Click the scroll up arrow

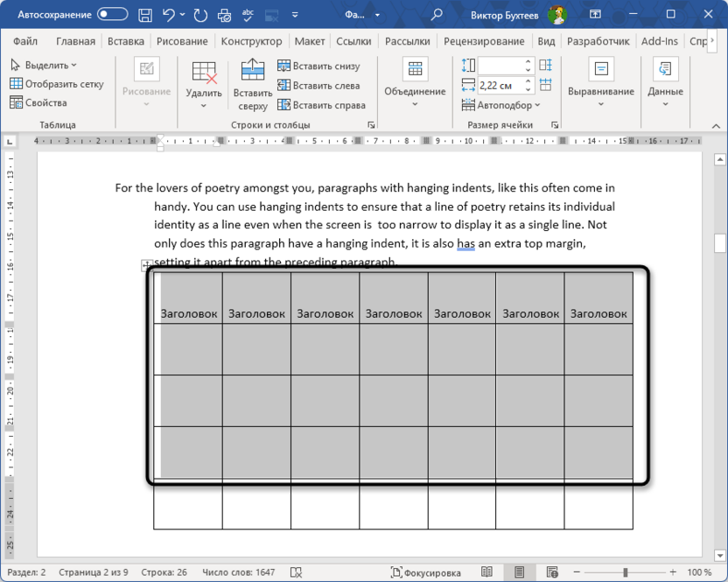coord(719,160)
